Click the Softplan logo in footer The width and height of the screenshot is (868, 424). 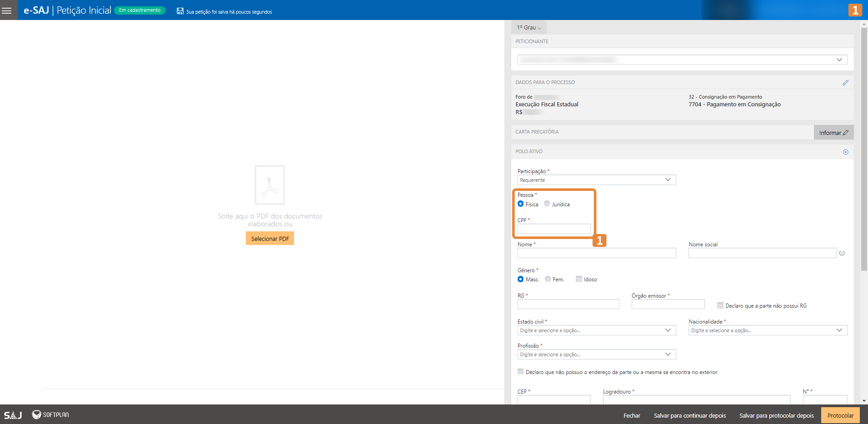point(50,414)
